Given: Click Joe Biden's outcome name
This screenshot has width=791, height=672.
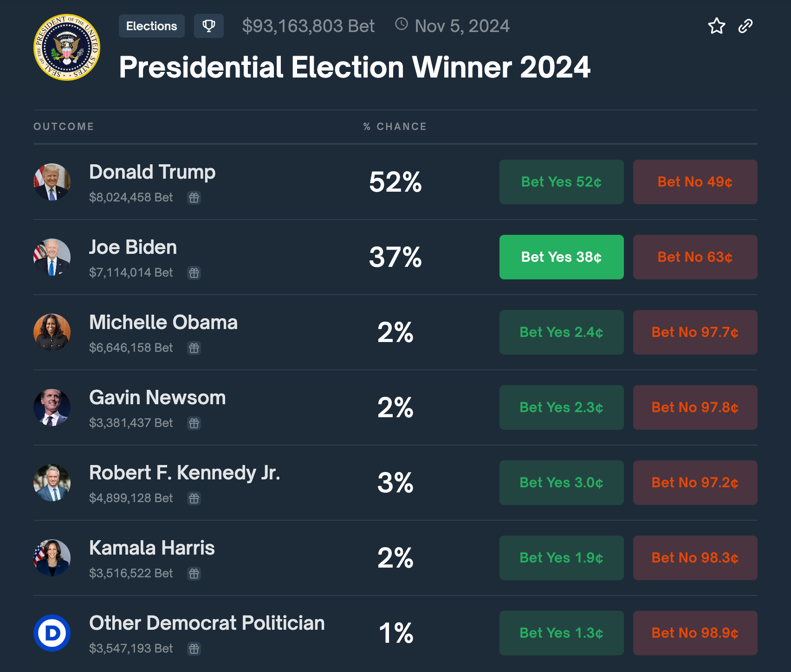Looking at the screenshot, I should click(x=133, y=247).
